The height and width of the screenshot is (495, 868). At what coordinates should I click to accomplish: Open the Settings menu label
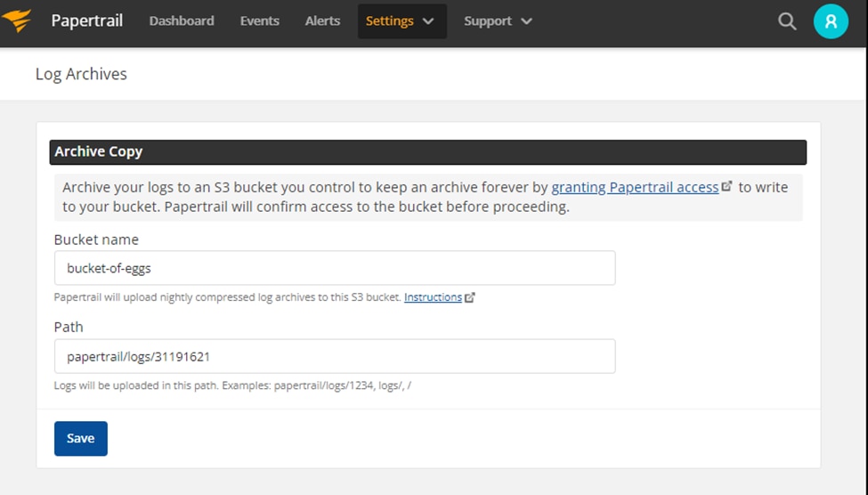(x=390, y=21)
